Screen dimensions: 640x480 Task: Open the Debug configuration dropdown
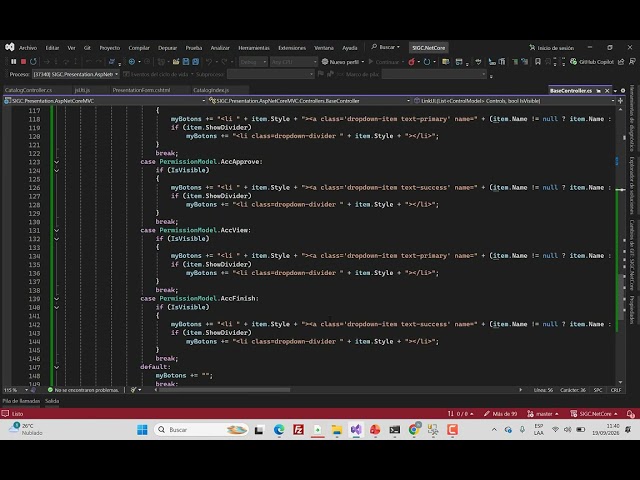(253, 62)
